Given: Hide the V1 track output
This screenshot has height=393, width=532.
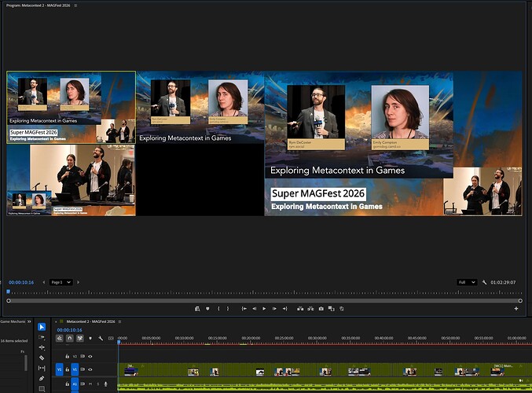Looking at the screenshot, I should point(90,369).
